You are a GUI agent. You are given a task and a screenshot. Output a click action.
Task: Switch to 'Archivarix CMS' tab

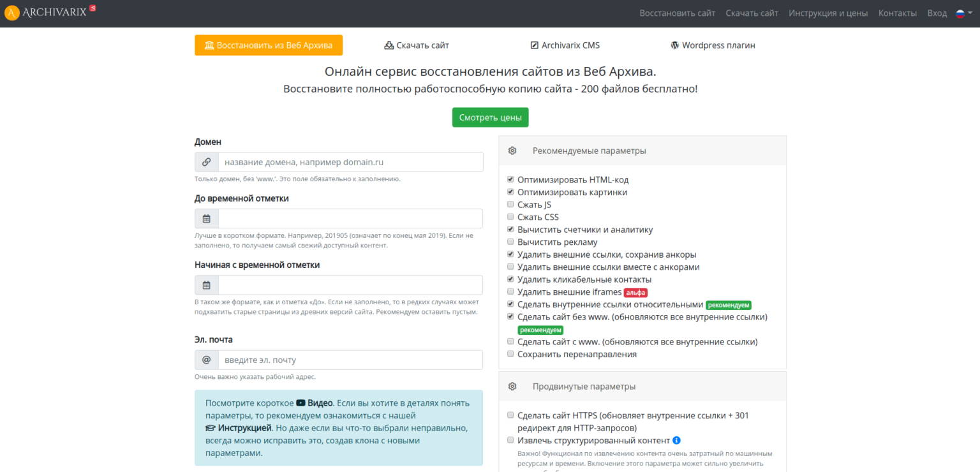[565, 45]
